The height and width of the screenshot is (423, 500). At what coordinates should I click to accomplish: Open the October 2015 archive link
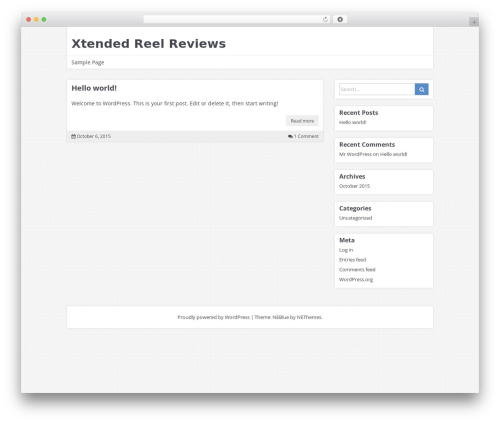(354, 186)
